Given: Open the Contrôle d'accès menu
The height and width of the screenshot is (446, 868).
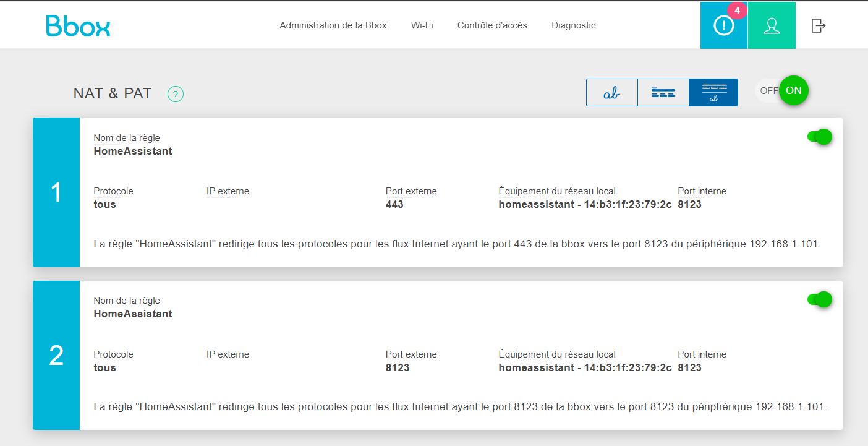Looking at the screenshot, I should [x=492, y=25].
